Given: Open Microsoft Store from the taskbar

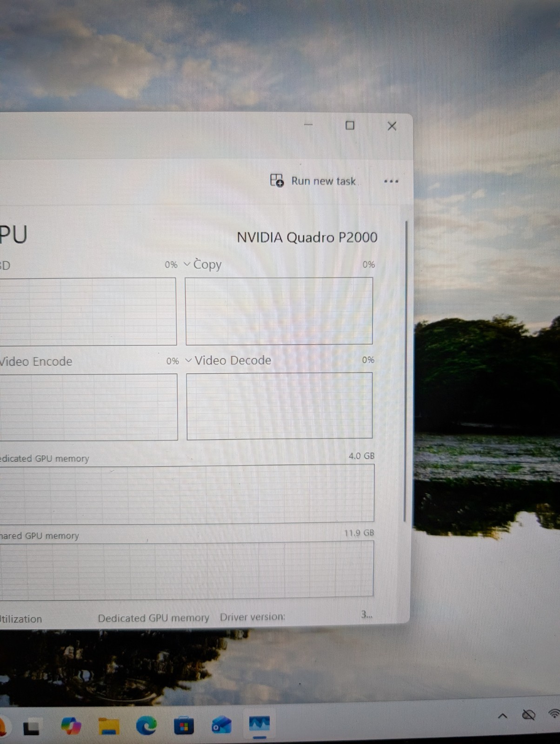Looking at the screenshot, I should coord(184,725).
